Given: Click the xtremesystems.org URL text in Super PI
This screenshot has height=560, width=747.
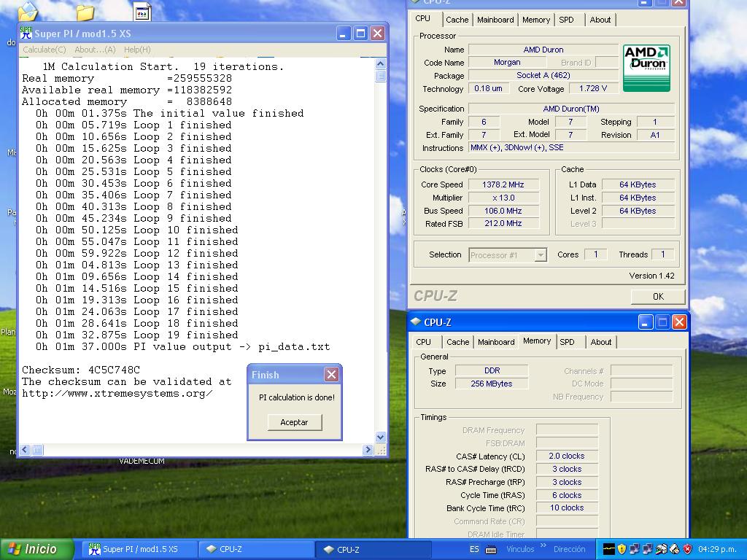Looking at the screenshot, I should click(117, 393).
